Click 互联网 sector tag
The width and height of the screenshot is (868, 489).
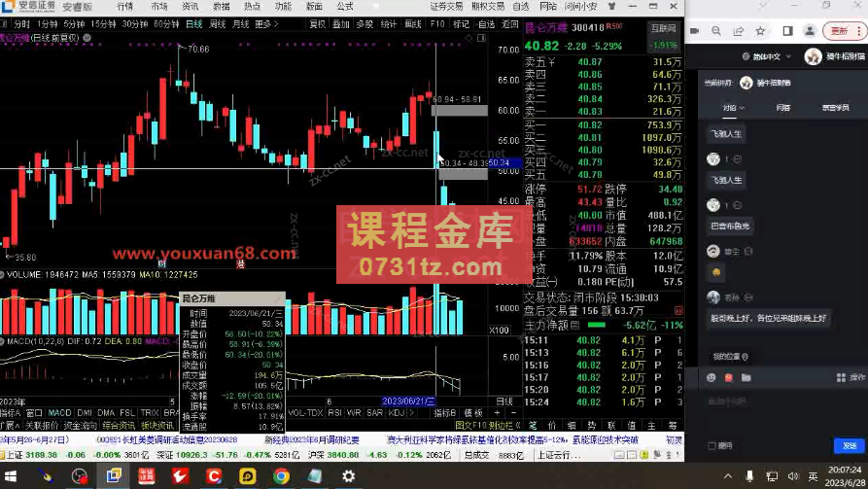pyautogui.click(x=663, y=28)
